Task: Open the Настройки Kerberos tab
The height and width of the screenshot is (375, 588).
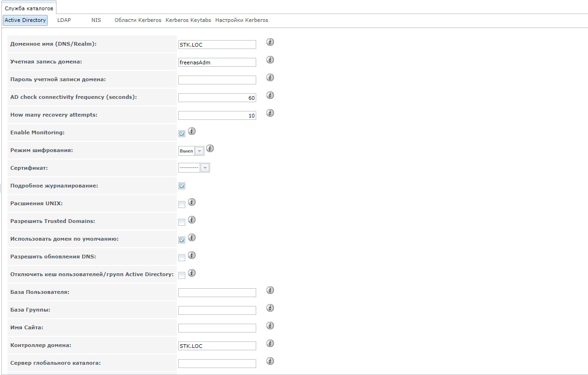Action: pyautogui.click(x=242, y=20)
